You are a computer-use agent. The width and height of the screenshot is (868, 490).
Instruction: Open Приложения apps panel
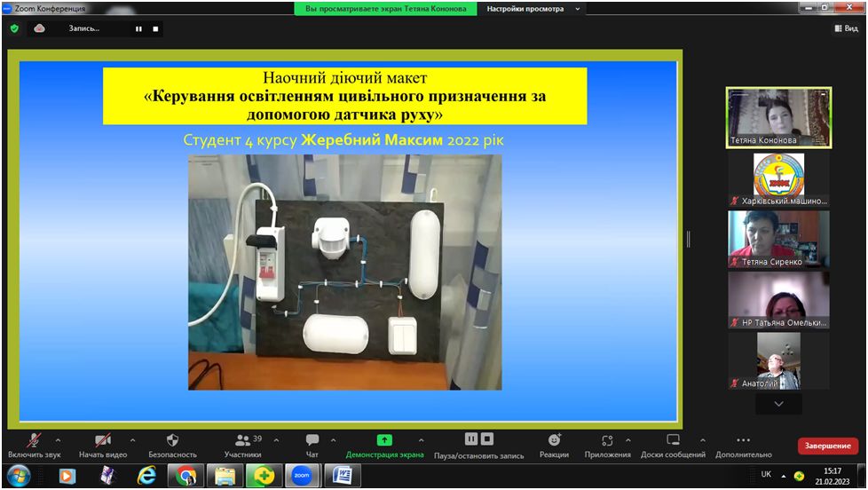pyautogui.click(x=607, y=446)
